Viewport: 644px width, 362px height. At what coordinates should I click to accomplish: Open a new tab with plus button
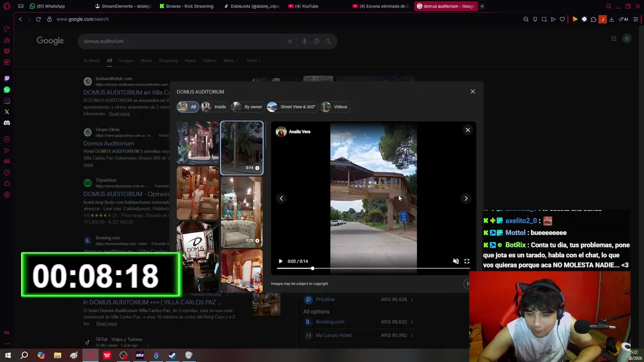coord(482,6)
